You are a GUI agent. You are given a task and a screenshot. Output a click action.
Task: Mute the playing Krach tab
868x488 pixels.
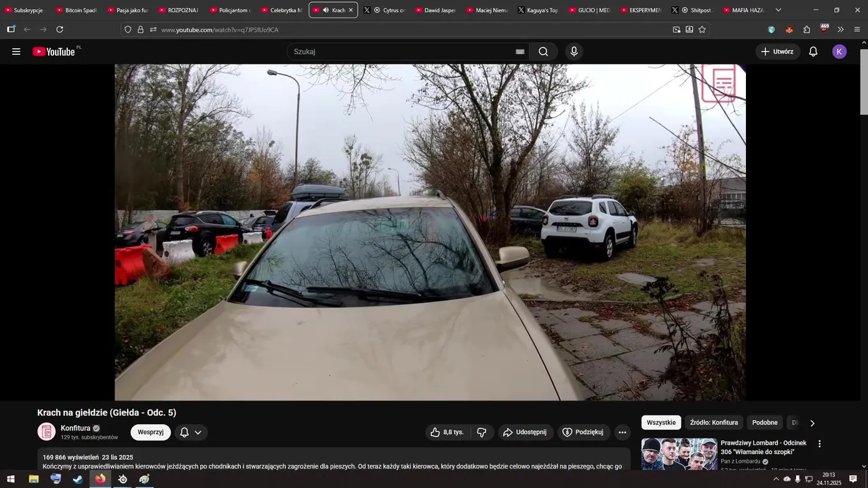325,10
